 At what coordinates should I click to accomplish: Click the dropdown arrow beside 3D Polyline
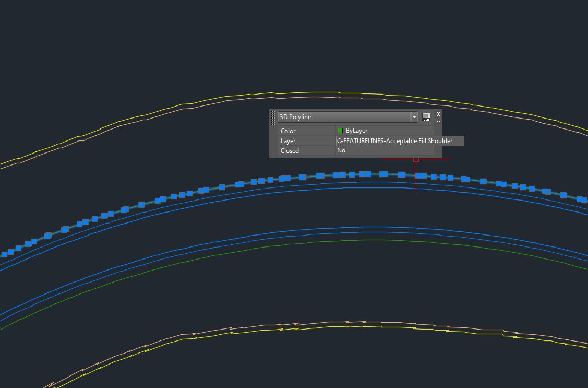point(414,117)
